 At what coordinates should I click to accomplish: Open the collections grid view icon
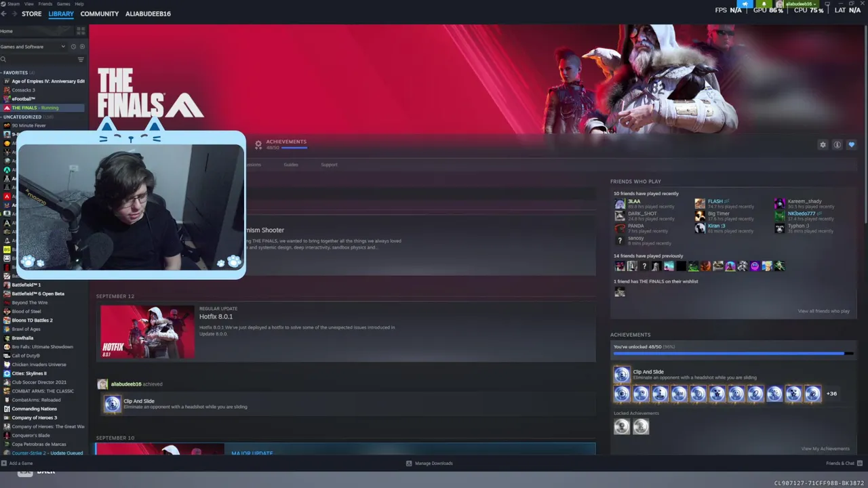(81, 31)
